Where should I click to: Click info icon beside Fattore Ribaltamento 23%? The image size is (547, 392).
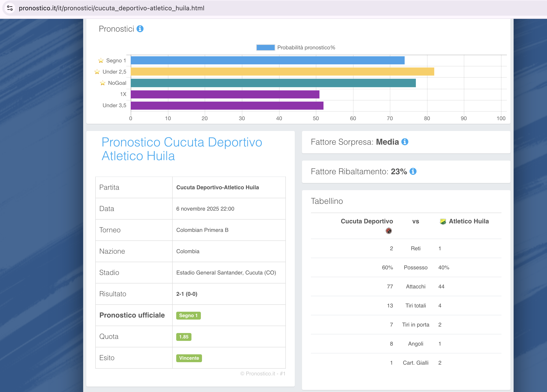pyautogui.click(x=413, y=171)
